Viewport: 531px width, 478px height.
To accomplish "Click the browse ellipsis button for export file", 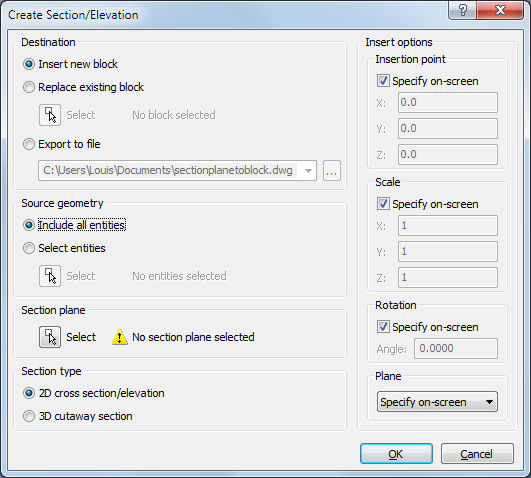I will point(332,170).
